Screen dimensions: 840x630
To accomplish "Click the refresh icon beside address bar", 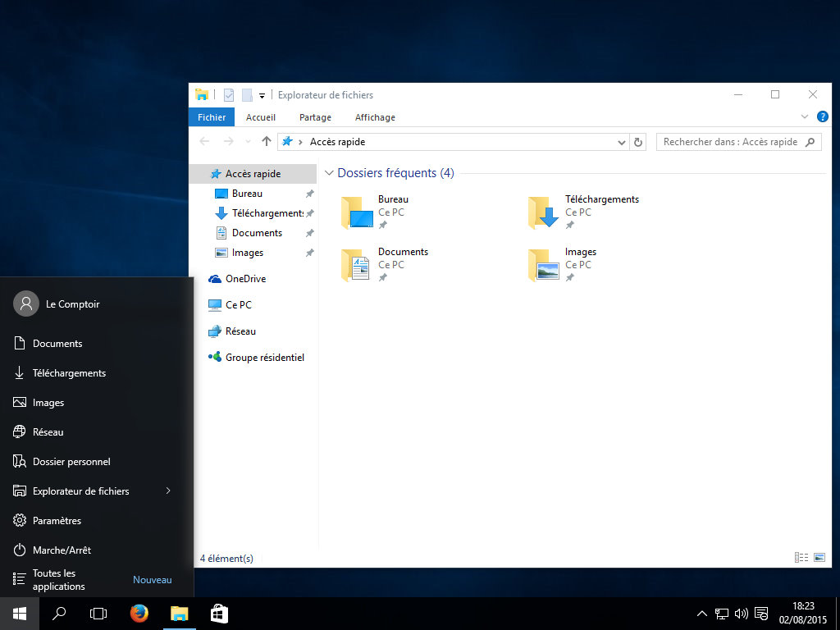I will tap(639, 142).
